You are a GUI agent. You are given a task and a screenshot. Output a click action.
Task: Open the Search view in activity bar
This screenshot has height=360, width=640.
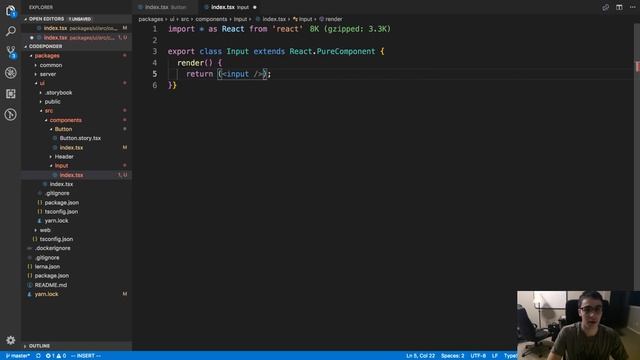11,31
